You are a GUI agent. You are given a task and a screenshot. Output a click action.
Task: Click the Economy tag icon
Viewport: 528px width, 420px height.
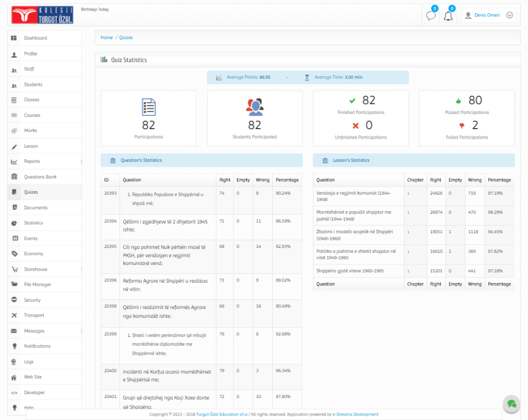point(14,254)
